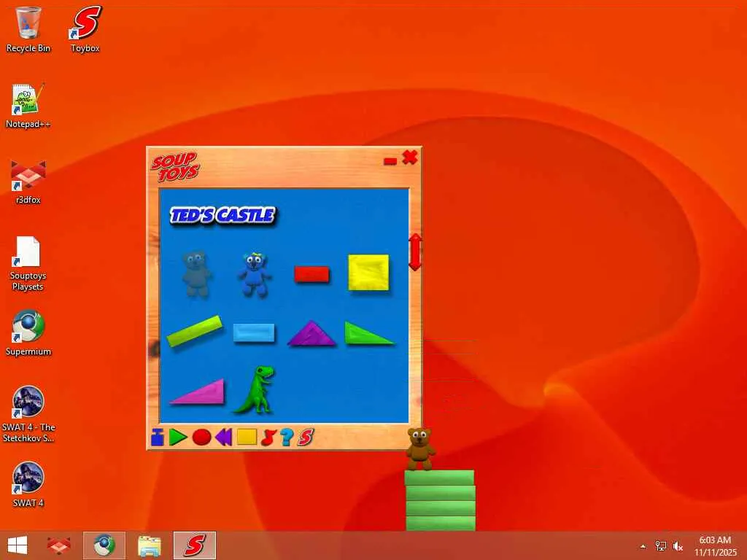Click the top green block under the bear

pos(439,478)
